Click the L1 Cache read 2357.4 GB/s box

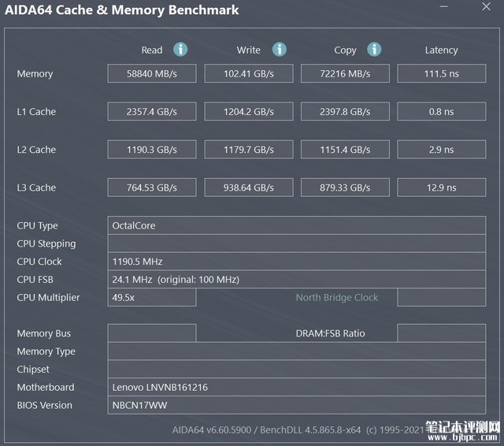point(152,112)
